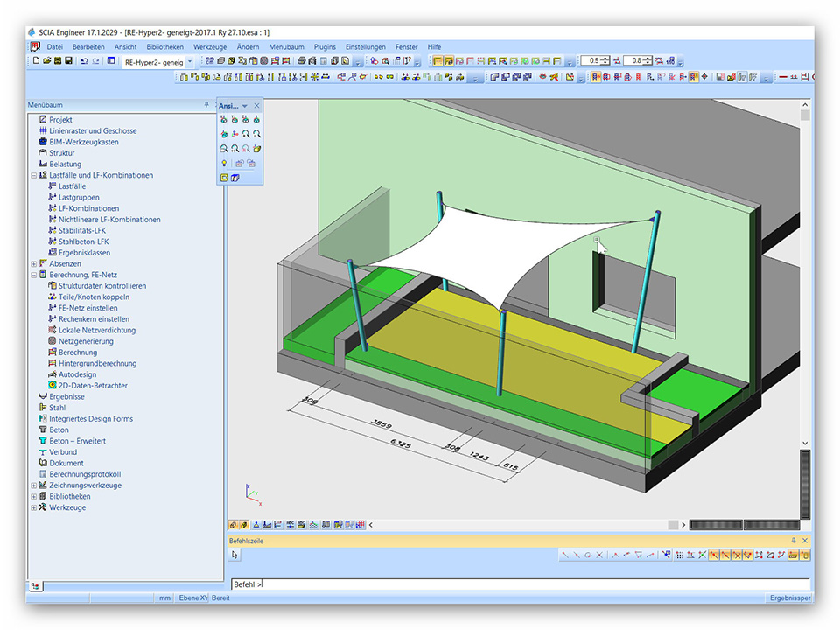
Task: Toggle the highlighted first render mode button
Action: coord(437,61)
